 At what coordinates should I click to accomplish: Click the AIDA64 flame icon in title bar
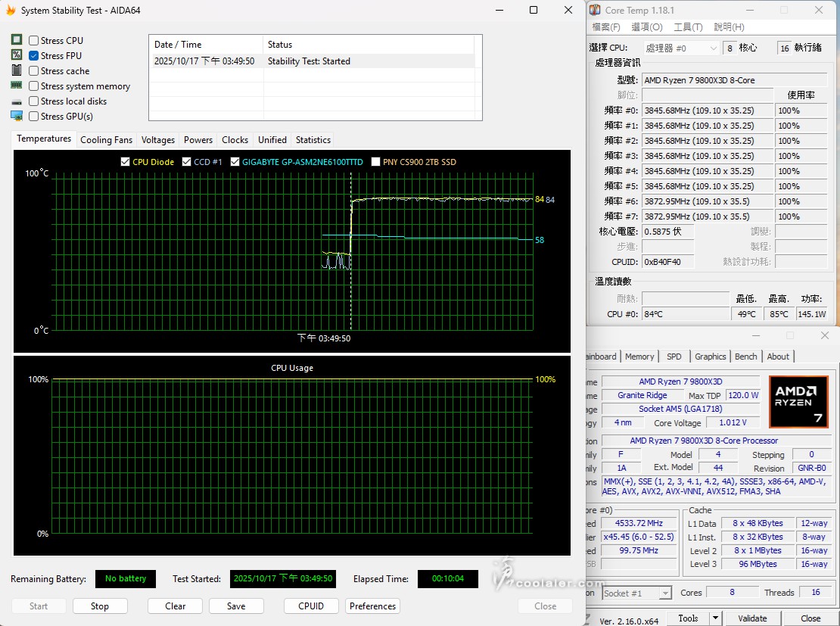[11, 11]
